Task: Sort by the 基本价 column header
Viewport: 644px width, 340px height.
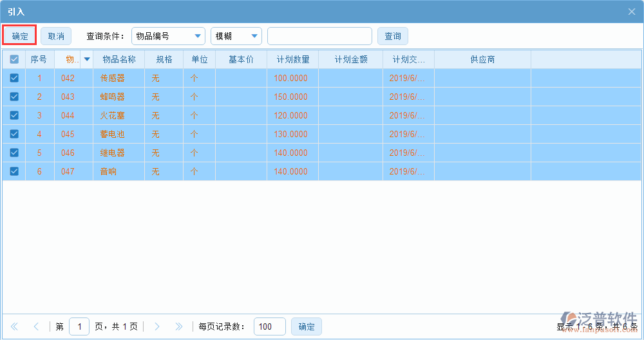Action: pyautogui.click(x=241, y=59)
